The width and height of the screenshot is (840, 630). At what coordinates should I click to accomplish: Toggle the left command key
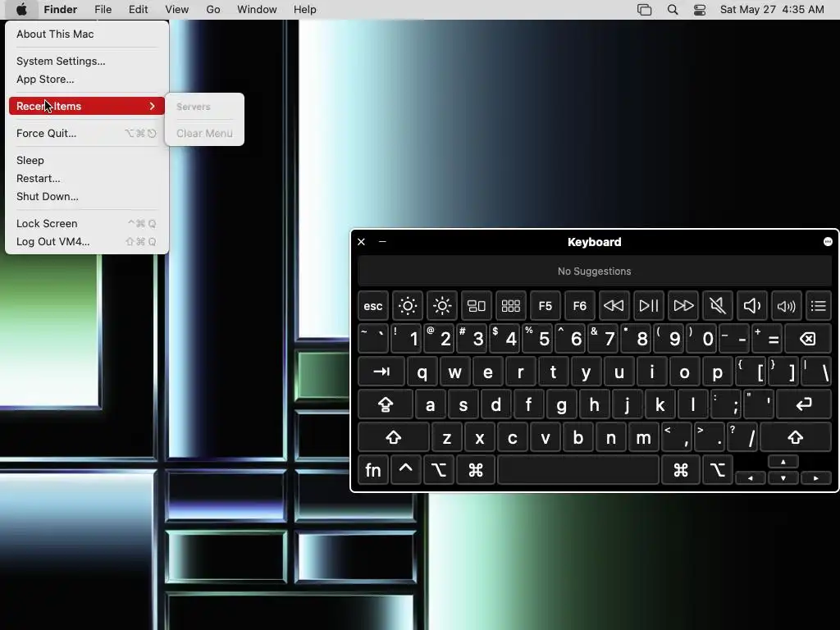[475, 470]
